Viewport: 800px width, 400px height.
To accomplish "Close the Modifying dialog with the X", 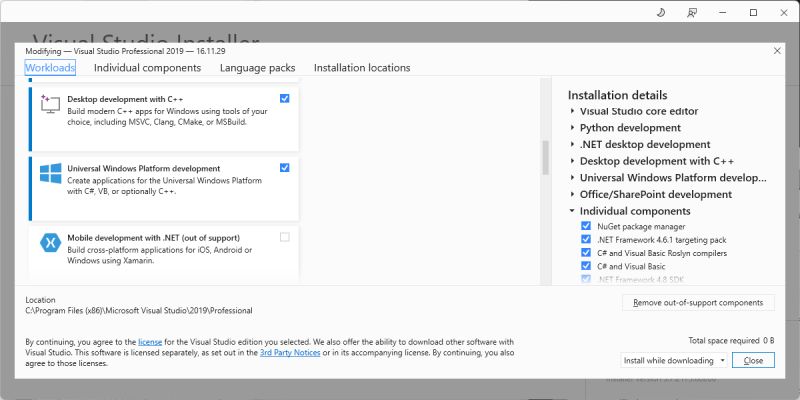I will pyautogui.click(x=777, y=51).
